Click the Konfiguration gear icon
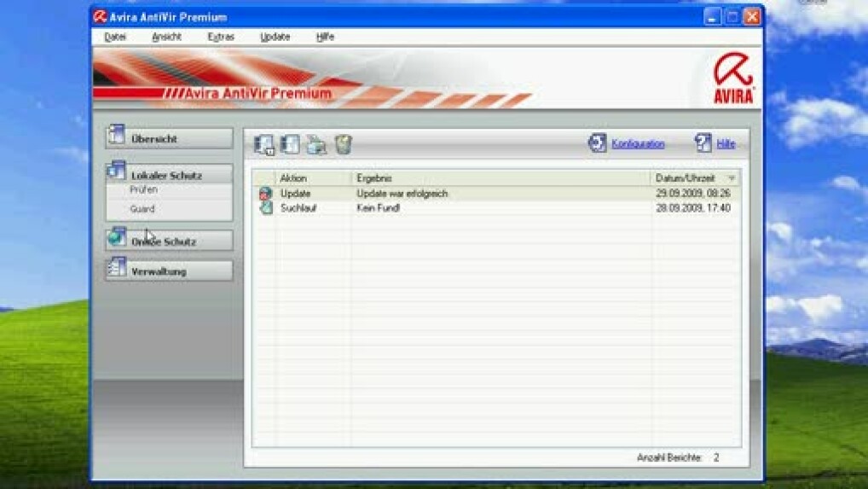This screenshot has width=868, height=489. pos(597,143)
